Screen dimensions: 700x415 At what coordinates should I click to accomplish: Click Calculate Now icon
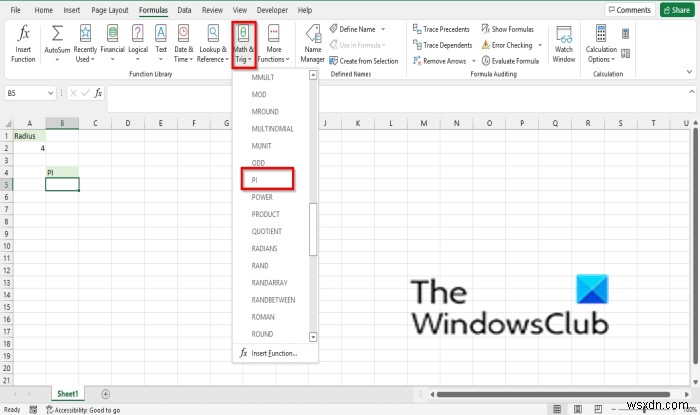625,33
